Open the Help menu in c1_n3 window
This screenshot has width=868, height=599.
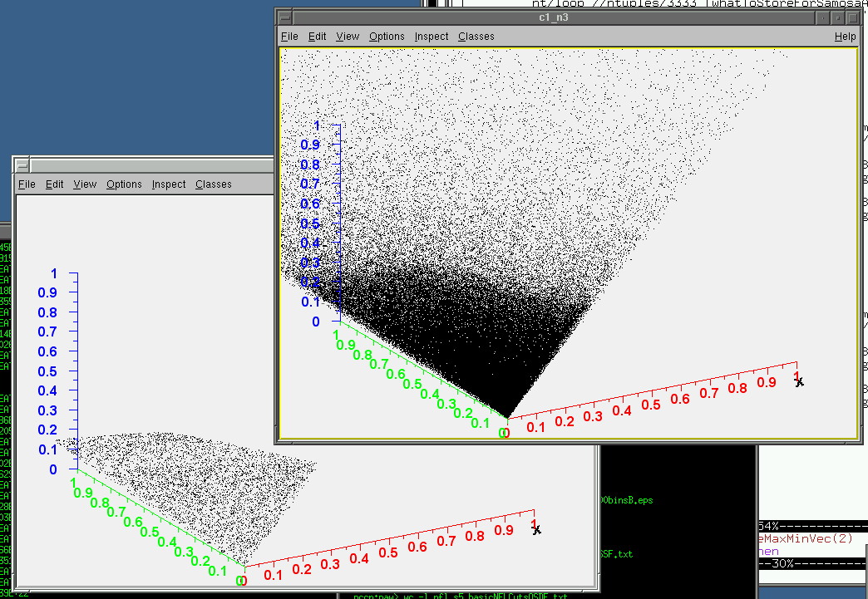pos(845,37)
